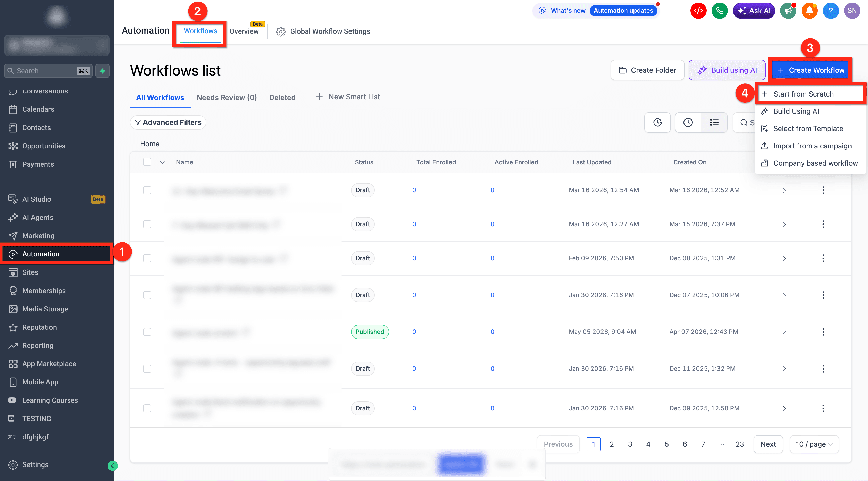Expand chevron for row created Dec 08 2025, 1:31 PM

(x=784, y=258)
